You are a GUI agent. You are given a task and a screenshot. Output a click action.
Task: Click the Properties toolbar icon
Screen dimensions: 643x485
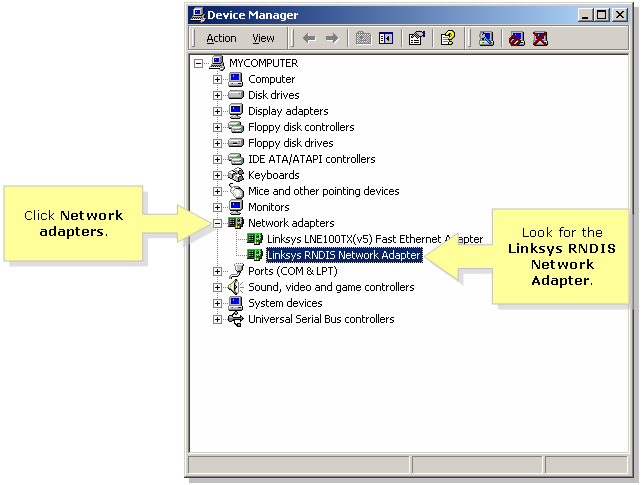417,39
